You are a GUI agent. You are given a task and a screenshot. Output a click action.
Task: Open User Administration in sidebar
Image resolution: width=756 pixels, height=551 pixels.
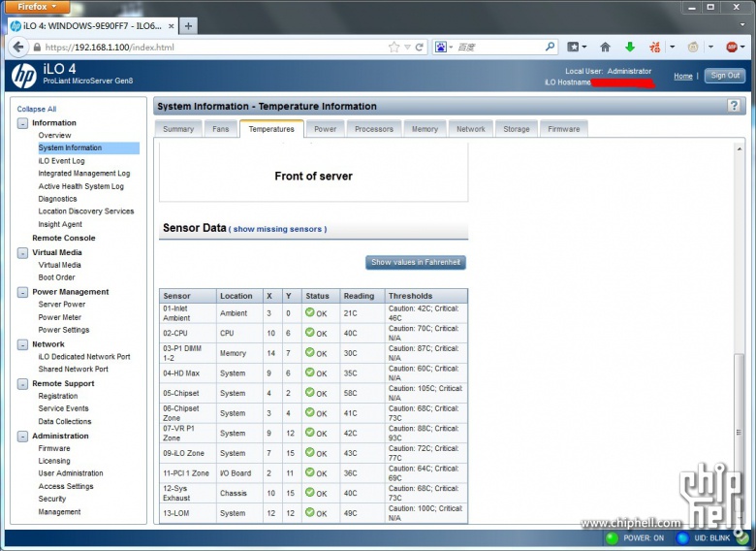tap(71, 473)
